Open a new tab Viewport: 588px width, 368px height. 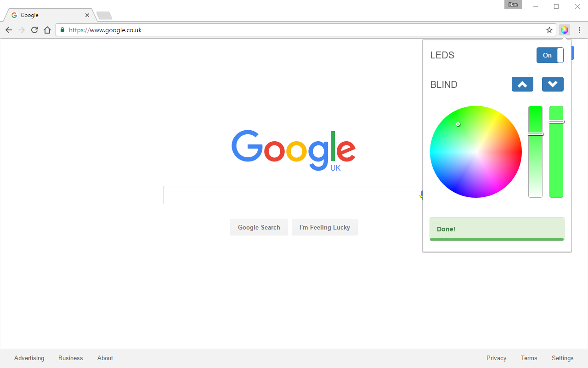(x=104, y=16)
